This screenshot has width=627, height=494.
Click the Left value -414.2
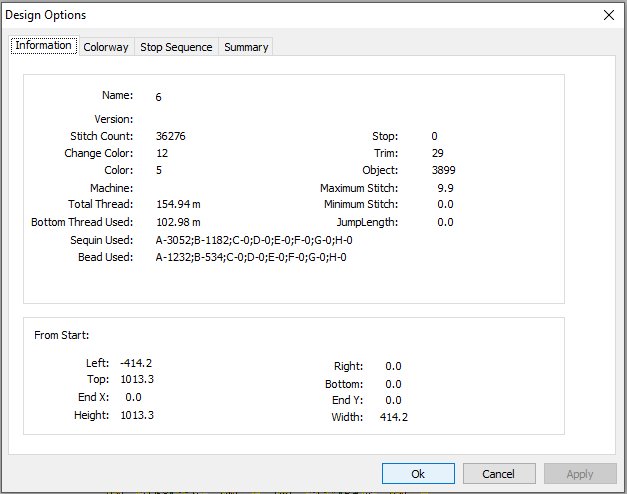pyautogui.click(x=136, y=363)
